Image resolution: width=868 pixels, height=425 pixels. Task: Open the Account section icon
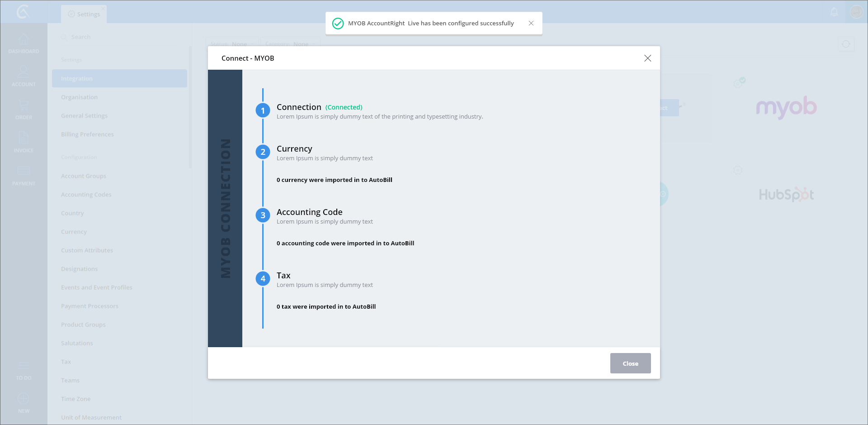(x=24, y=72)
